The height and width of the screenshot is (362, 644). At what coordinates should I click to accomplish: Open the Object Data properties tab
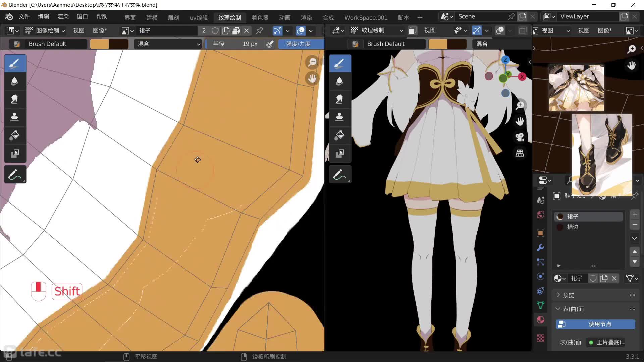coord(540,305)
